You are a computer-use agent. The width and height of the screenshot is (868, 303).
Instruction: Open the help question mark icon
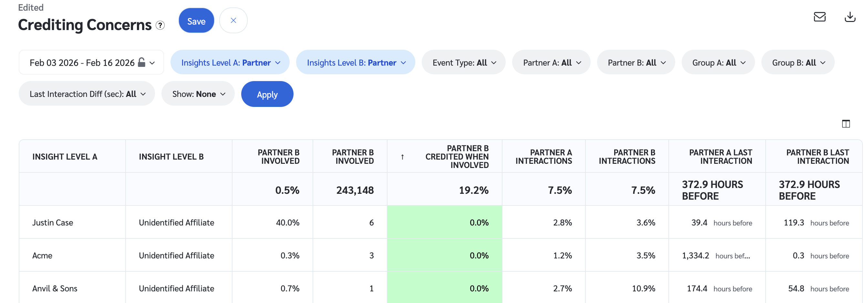click(x=160, y=25)
